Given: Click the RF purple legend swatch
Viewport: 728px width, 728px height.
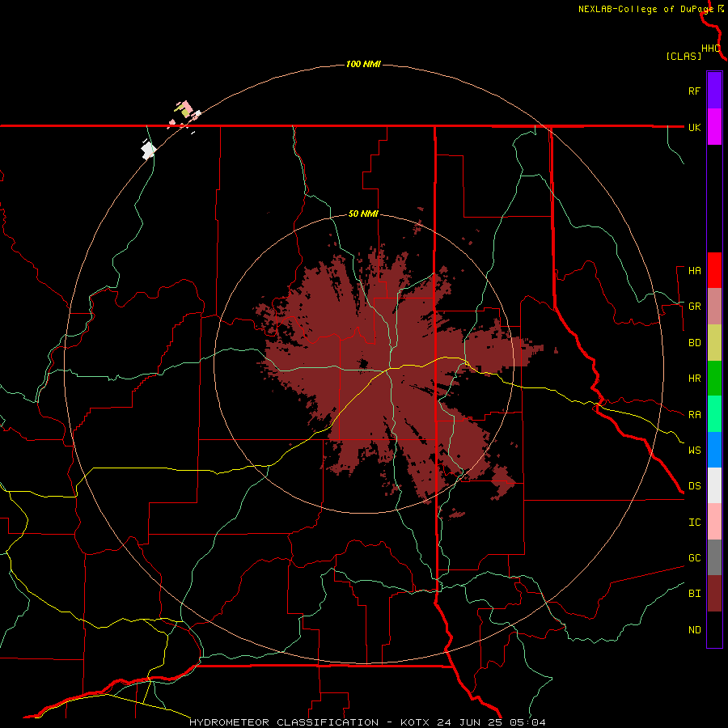Looking at the screenshot, I should click(714, 91).
